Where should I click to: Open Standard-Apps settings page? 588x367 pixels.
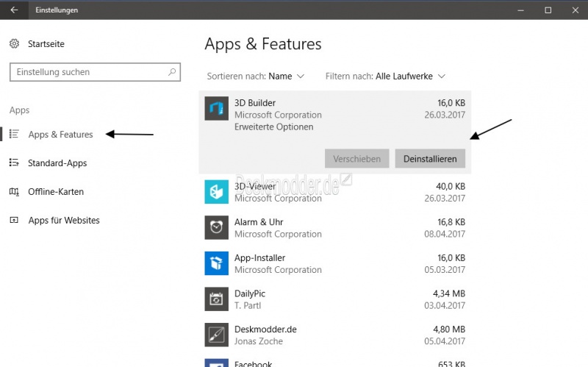(57, 163)
